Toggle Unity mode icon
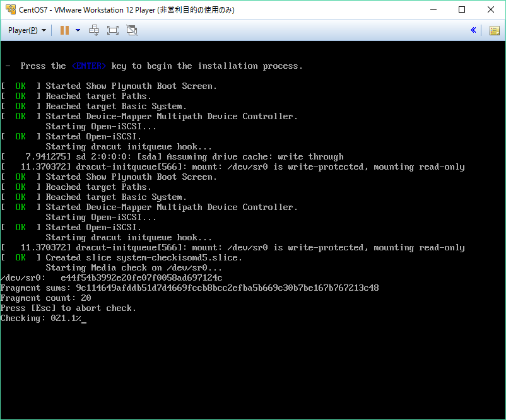Image resolution: width=506 pixels, height=420 pixels. 132,30
